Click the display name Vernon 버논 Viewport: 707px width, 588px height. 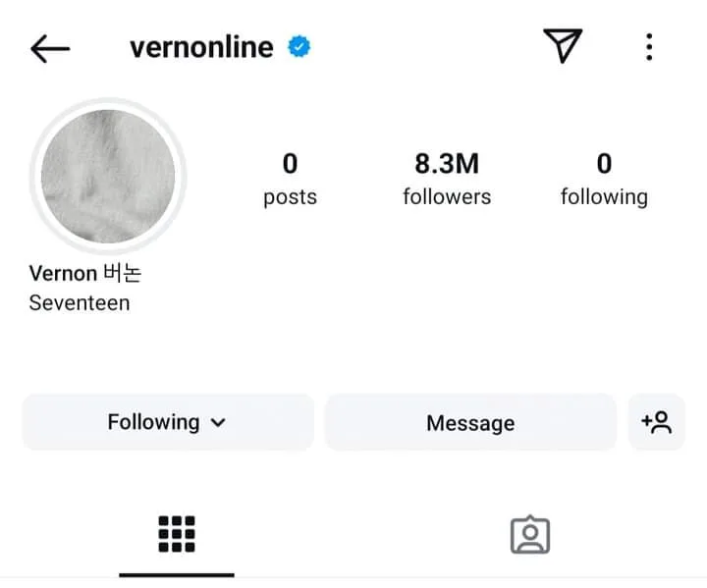click(x=85, y=273)
